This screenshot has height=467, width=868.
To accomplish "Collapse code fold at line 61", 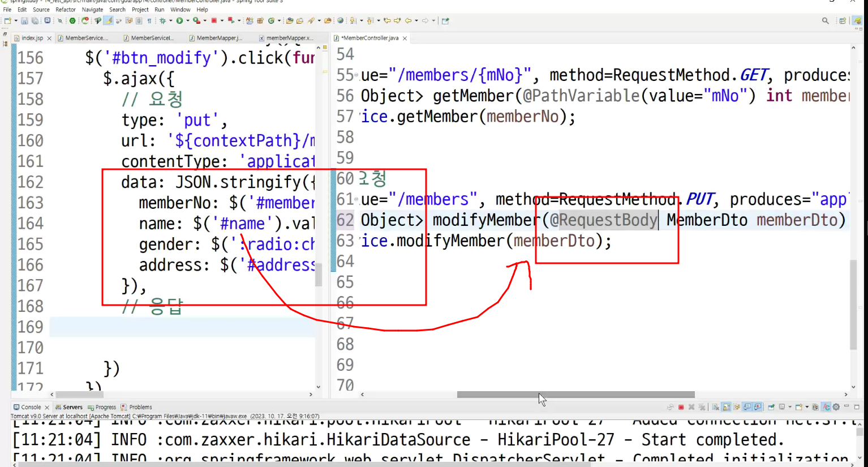I will coord(356,200).
